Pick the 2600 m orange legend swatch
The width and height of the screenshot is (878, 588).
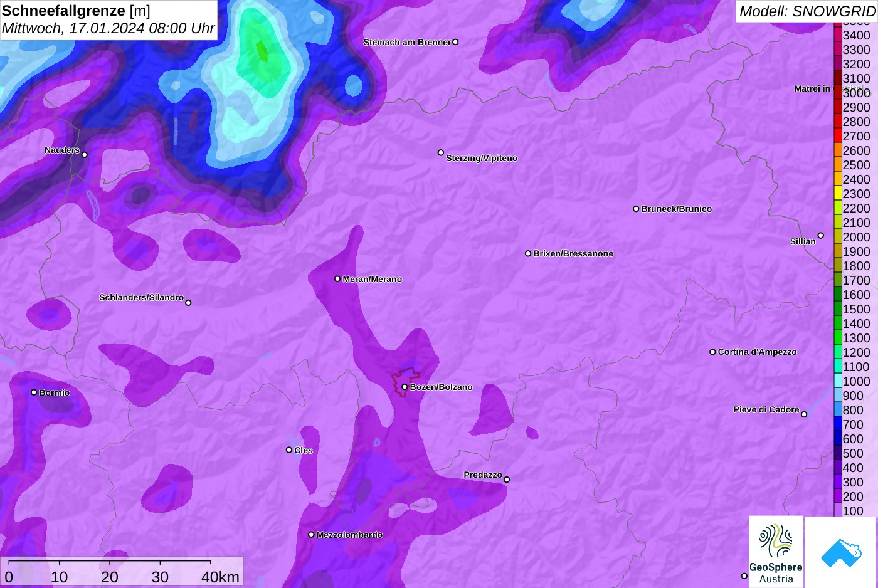[838, 150]
